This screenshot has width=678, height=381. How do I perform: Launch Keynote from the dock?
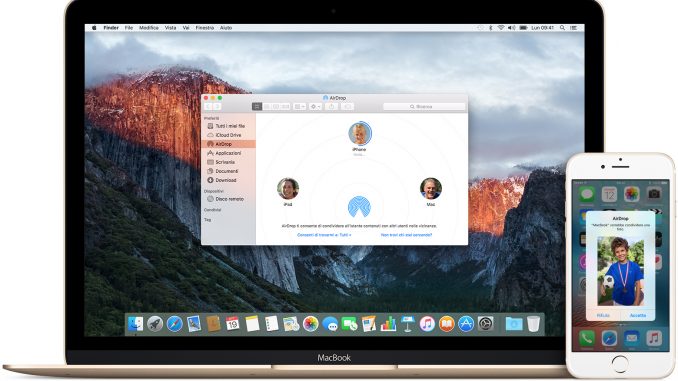click(x=408, y=323)
